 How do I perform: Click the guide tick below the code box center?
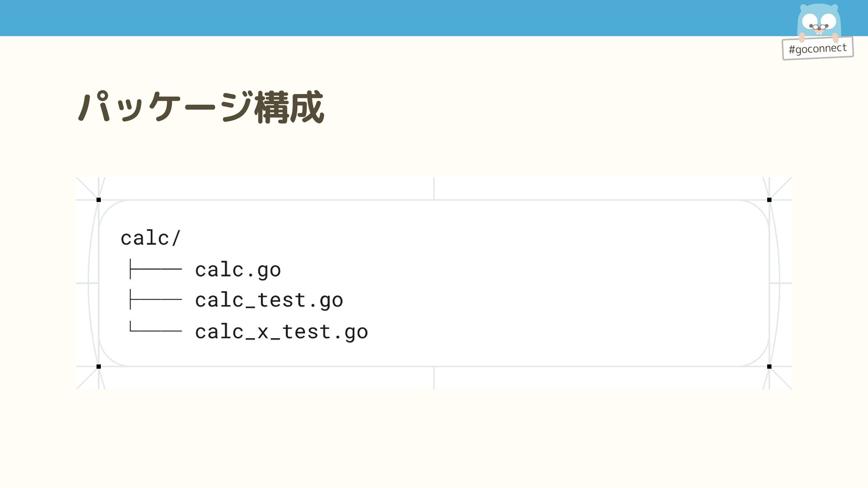tap(434, 378)
